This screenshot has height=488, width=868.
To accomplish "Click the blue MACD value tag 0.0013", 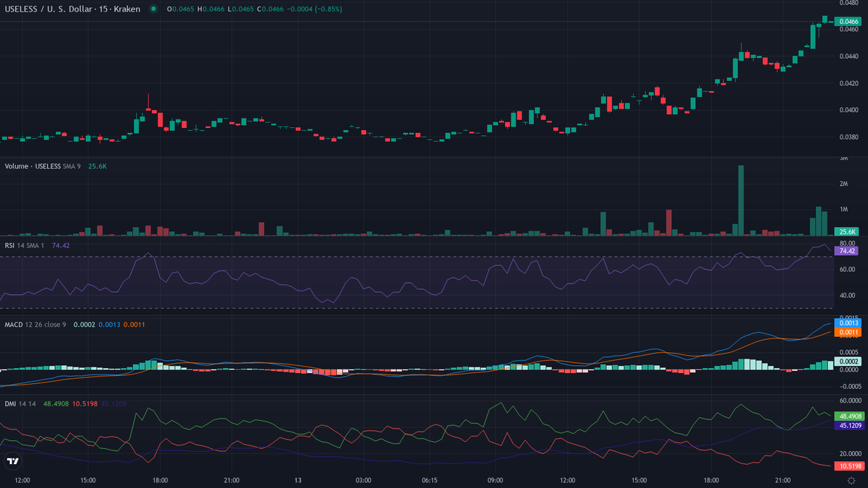I will pos(847,322).
